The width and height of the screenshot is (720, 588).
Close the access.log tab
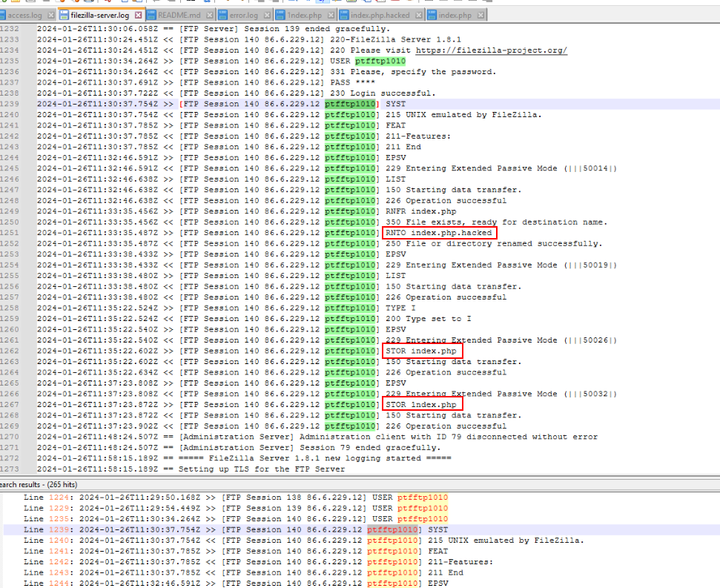(51, 15)
